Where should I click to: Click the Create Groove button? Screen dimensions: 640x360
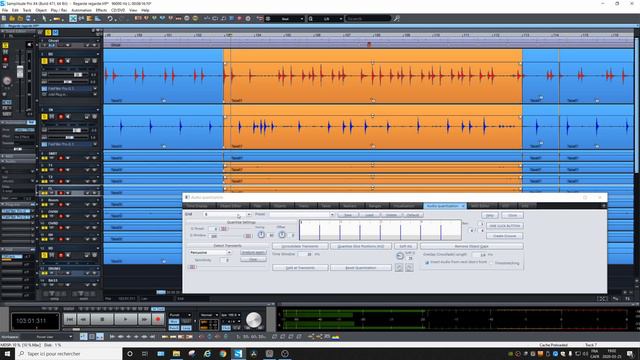click(x=504, y=236)
